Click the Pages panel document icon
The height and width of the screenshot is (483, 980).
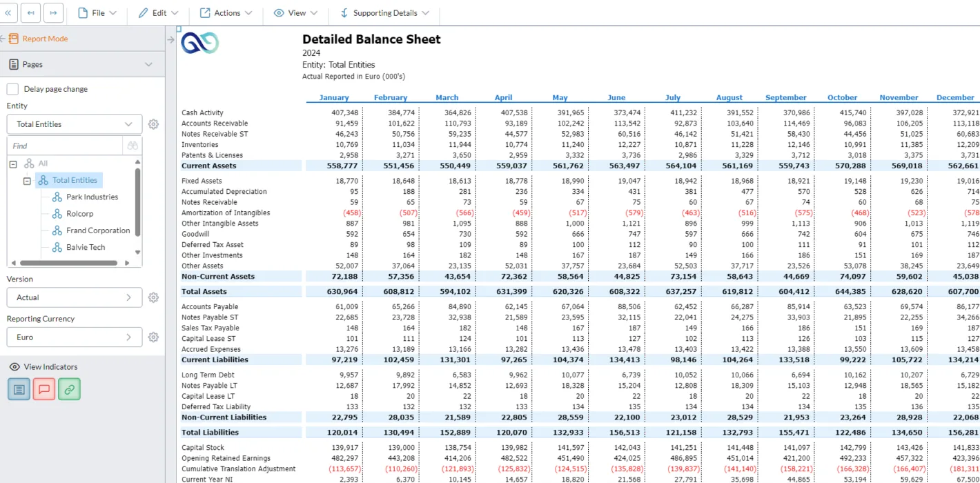pos(14,64)
